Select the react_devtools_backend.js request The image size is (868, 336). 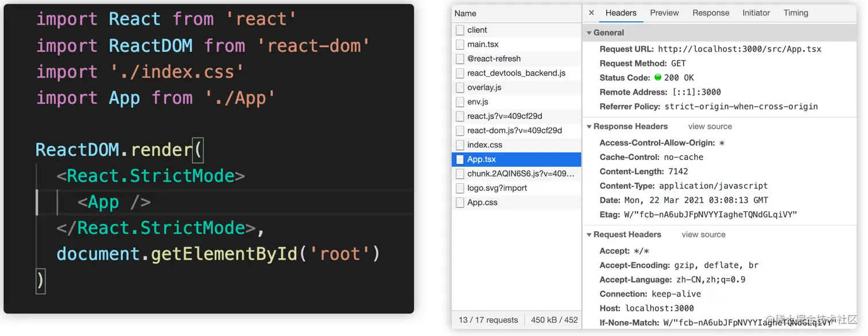pyautogui.click(x=517, y=73)
